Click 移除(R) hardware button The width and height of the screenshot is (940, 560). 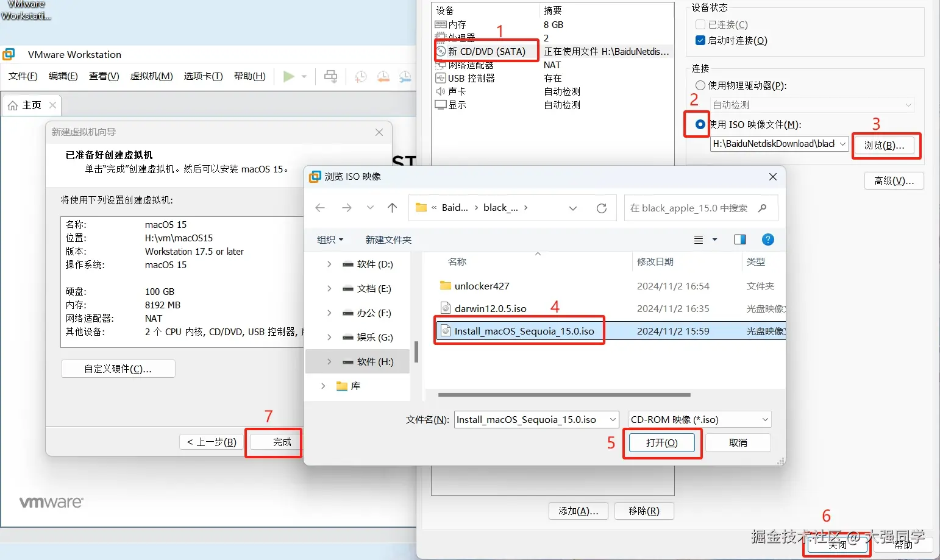coord(644,511)
